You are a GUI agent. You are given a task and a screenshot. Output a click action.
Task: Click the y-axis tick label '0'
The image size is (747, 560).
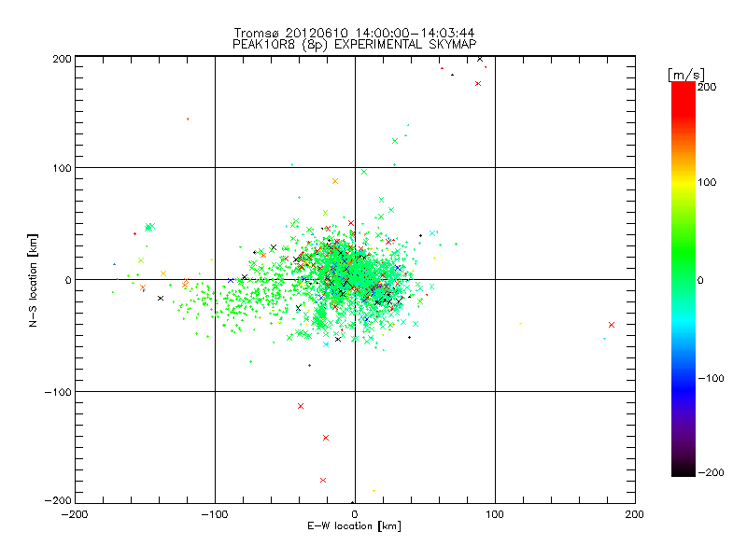coord(68,280)
